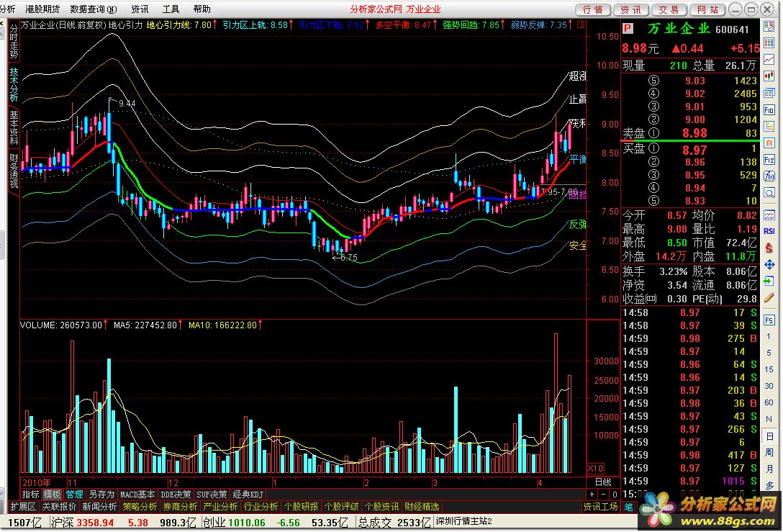Select the daily 日 period button
Viewport: 783px width, 532px height.
tap(769, 436)
